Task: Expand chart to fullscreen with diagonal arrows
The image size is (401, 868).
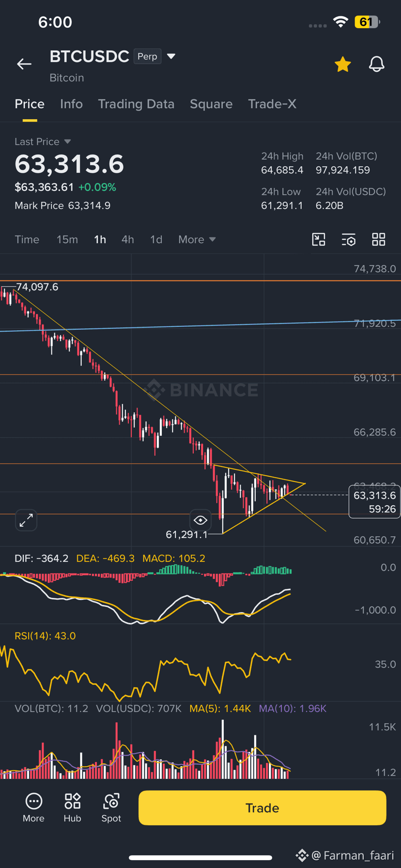Action: coord(26,520)
